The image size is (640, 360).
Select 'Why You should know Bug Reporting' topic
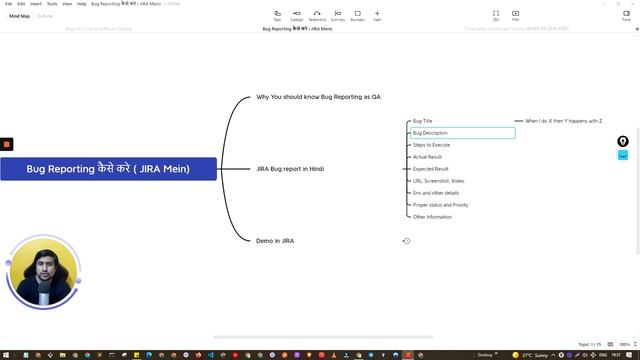(318, 97)
